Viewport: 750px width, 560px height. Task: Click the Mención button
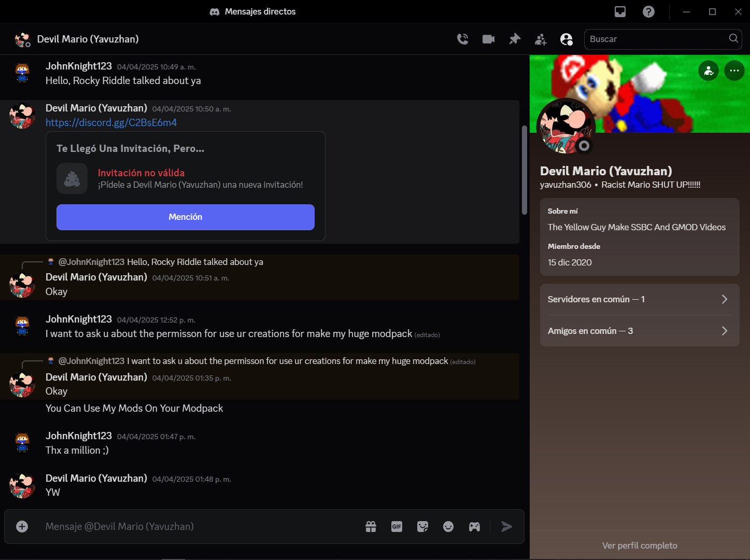[x=185, y=217]
